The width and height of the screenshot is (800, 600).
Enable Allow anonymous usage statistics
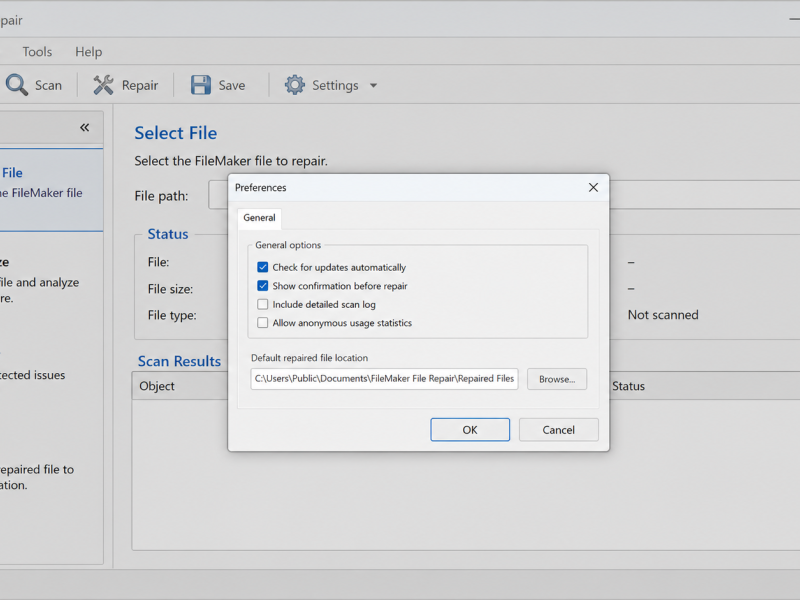[263, 323]
